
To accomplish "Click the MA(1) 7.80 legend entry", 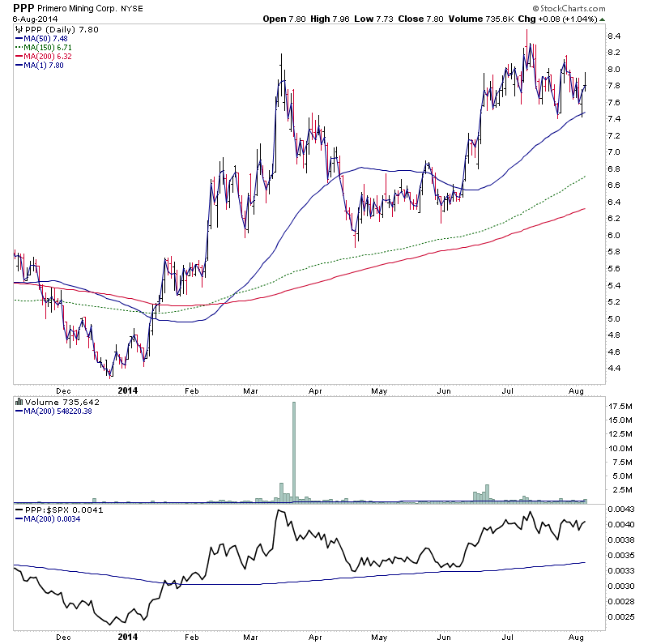I will tap(44, 66).
